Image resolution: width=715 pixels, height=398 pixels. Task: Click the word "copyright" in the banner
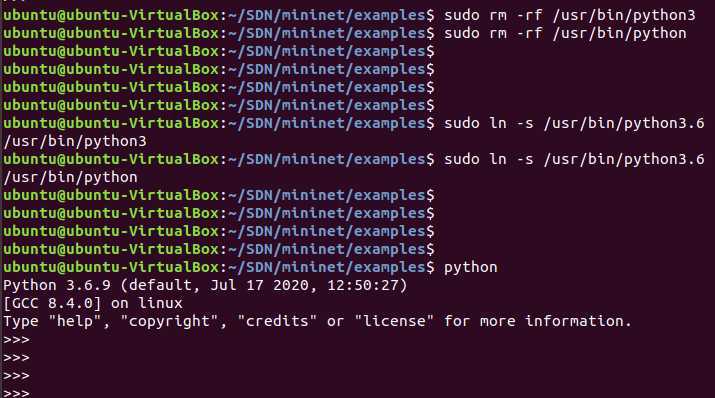coord(170,321)
